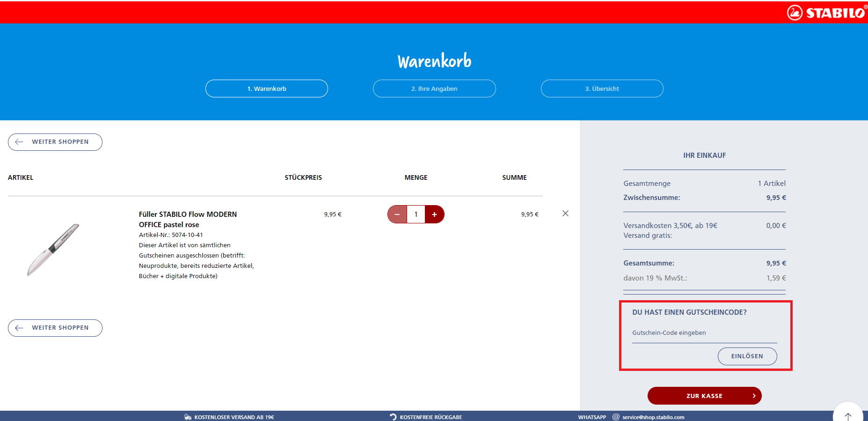868x421 pixels.
Task: Click the scroll-to-top arrow icon
Action: pos(848,416)
